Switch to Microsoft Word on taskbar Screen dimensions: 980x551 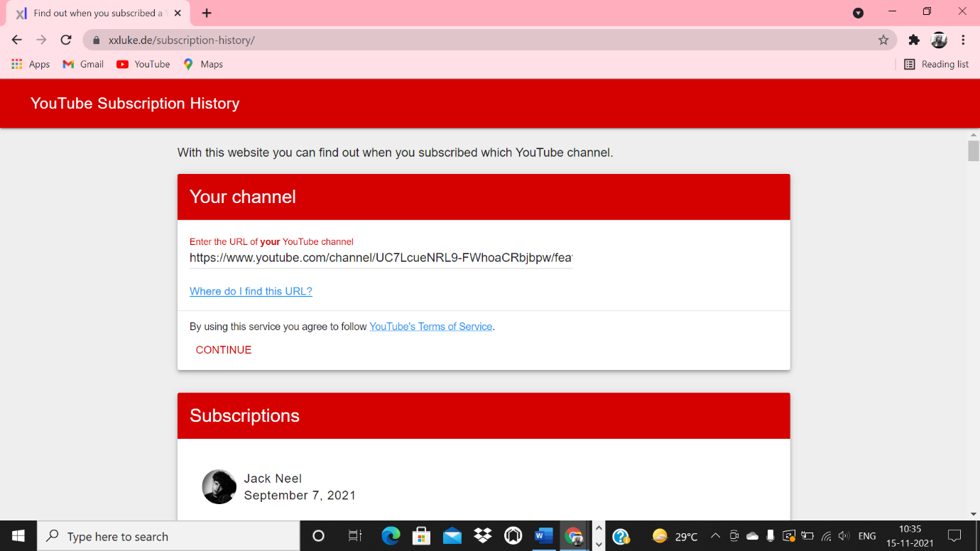[x=544, y=536]
